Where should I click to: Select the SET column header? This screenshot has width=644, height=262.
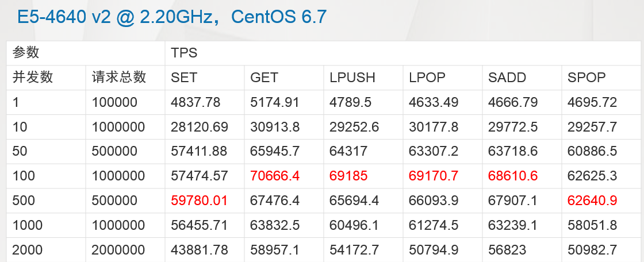pyautogui.click(x=184, y=78)
